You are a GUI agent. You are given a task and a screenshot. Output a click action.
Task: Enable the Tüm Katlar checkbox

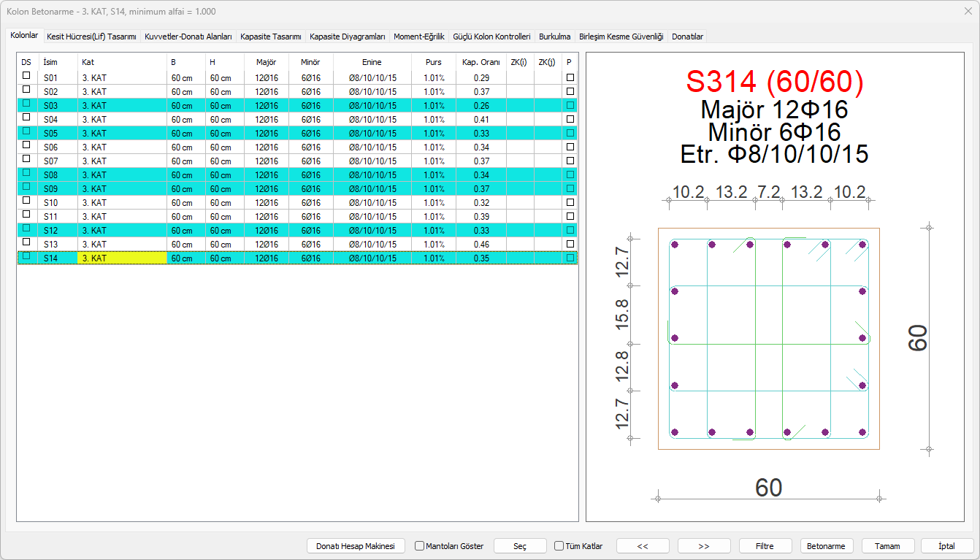pyautogui.click(x=559, y=546)
